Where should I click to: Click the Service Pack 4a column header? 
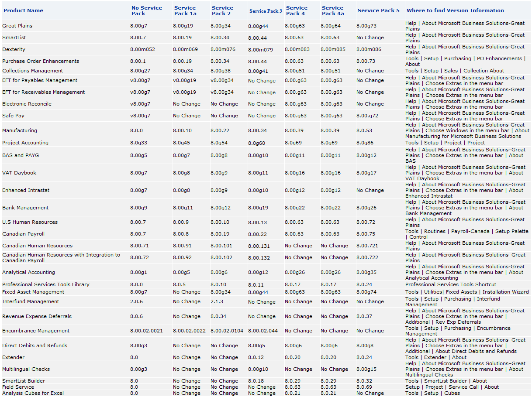pos(333,10)
